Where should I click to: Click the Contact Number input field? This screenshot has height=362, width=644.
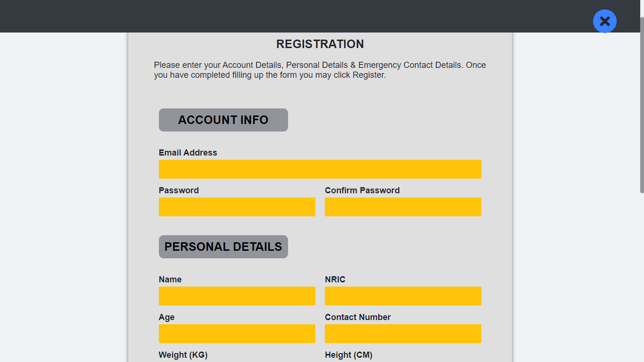(403, 334)
